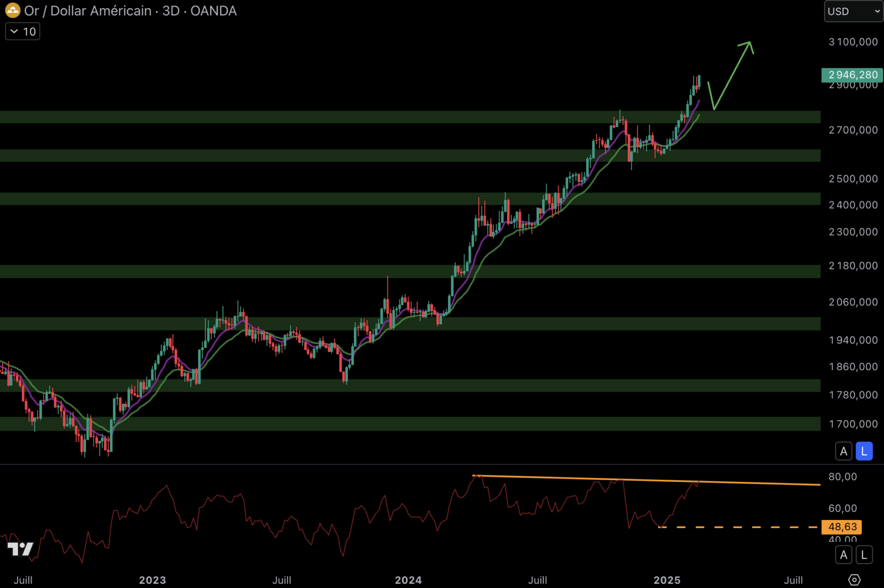
Task: Click the 1 860,000 price axis label
Action: pyautogui.click(x=853, y=367)
